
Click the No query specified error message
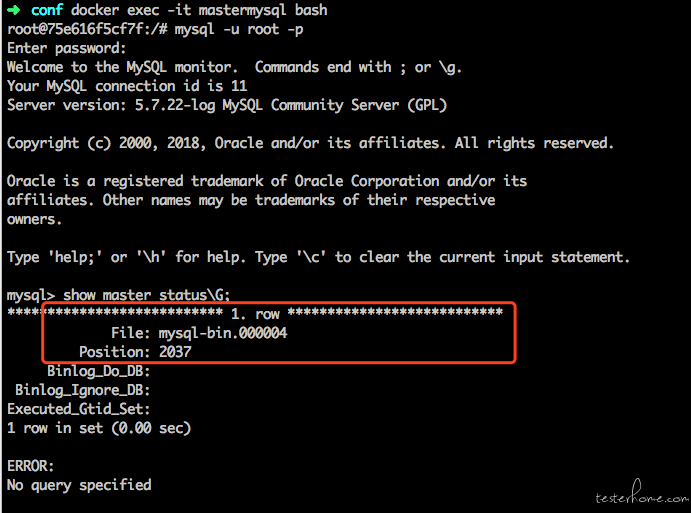(x=79, y=485)
